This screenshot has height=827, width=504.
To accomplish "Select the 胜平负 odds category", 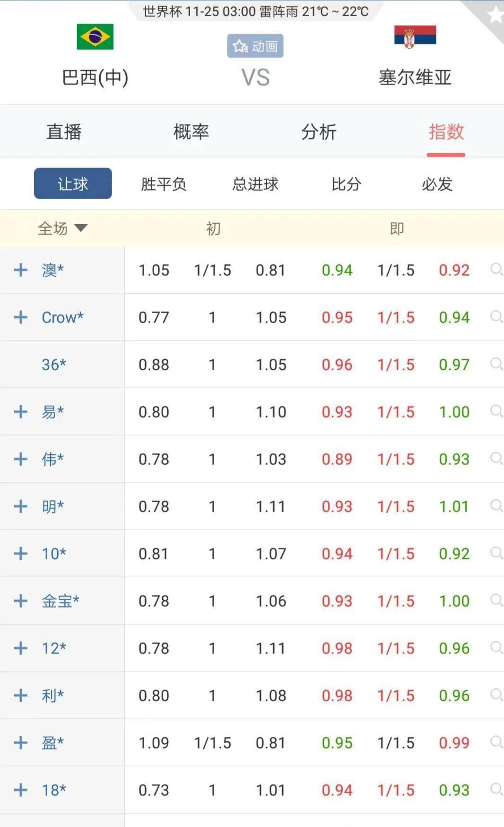I will pos(163,184).
